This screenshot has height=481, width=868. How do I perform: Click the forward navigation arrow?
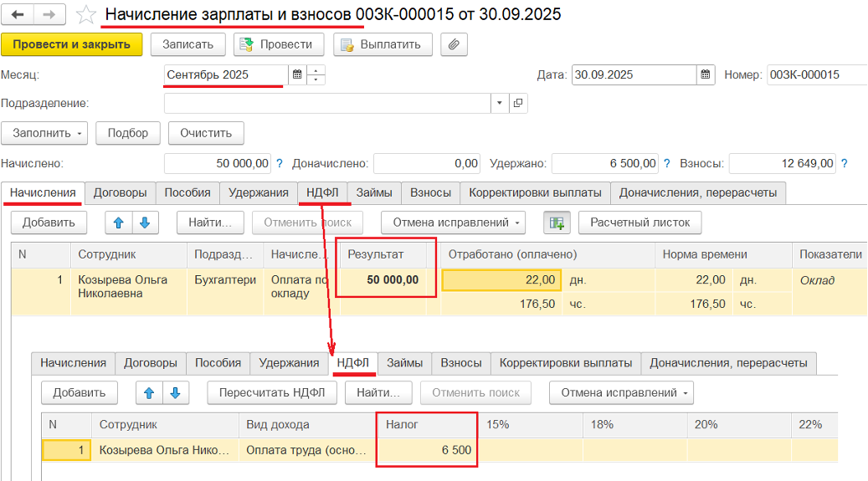pyautogui.click(x=49, y=15)
